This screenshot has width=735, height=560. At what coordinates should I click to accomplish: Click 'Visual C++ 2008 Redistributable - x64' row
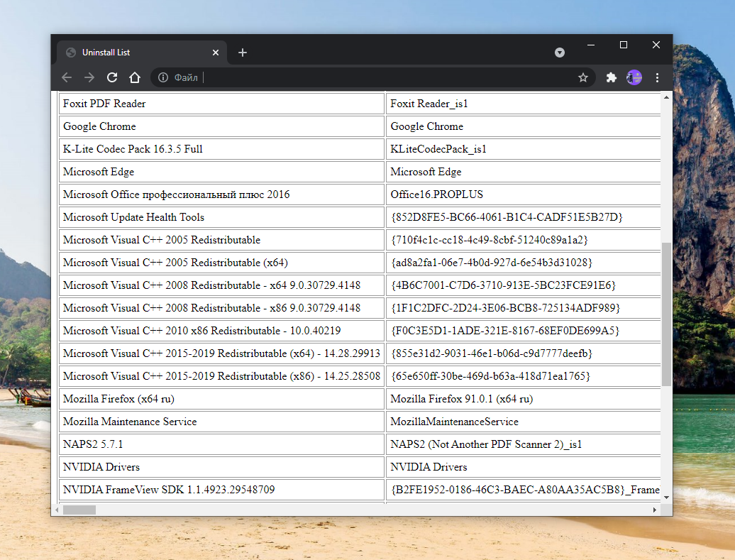[x=222, y=285]
